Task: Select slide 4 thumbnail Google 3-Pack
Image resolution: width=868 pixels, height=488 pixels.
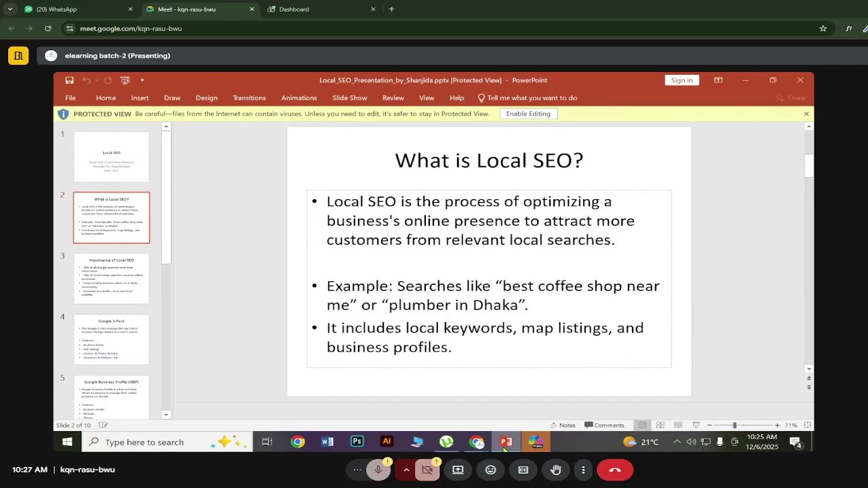Action: (111, 340)
